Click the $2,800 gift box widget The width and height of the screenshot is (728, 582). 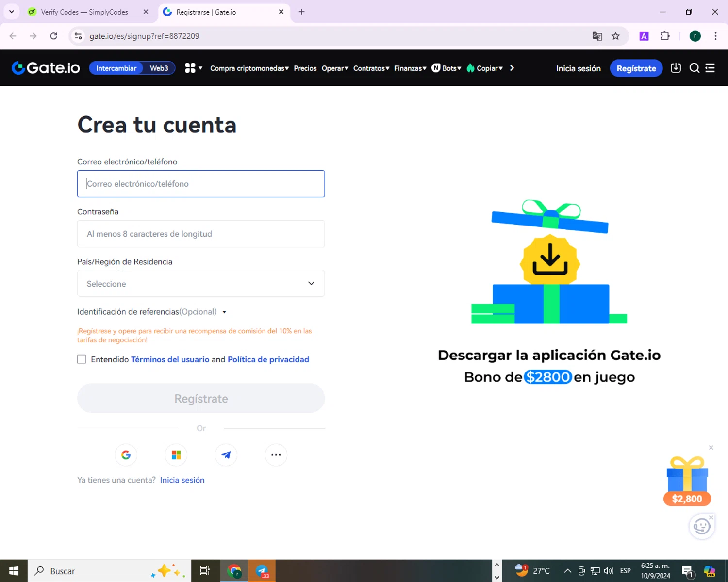pyautogui.click(x=687, y=481)
